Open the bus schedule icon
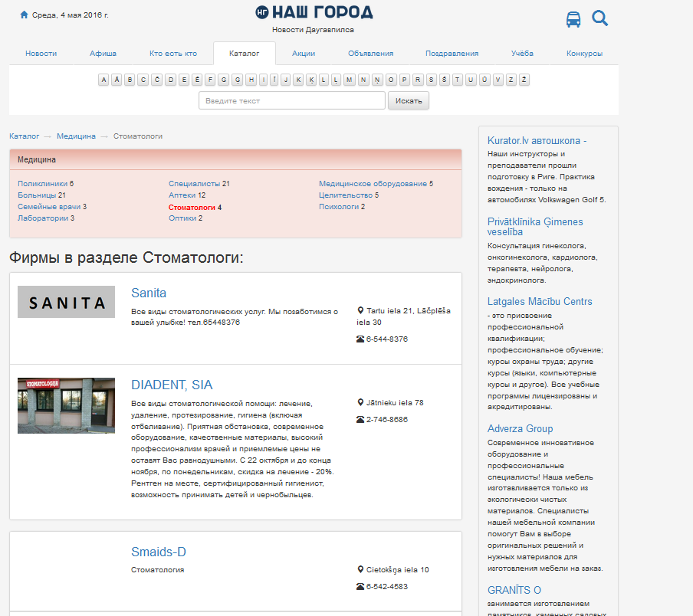Image resolution: width=693 pixels, height=616 pixels. [x=573, y=19]
